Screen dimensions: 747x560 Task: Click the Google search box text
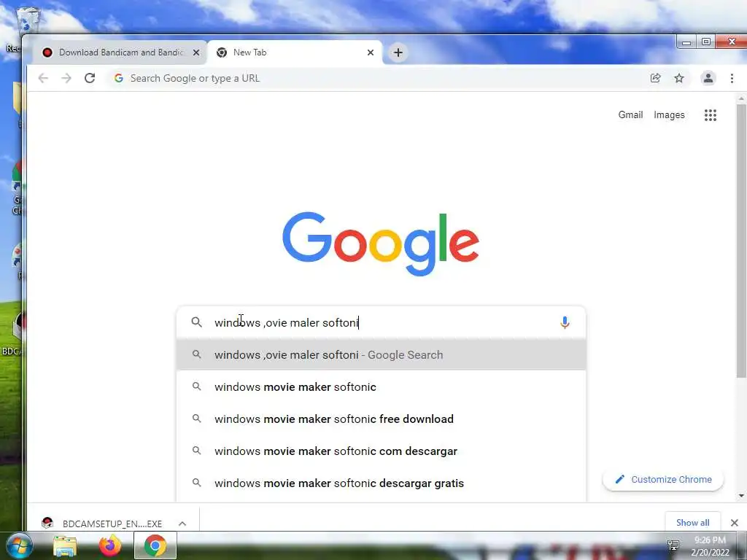[286, 322]
